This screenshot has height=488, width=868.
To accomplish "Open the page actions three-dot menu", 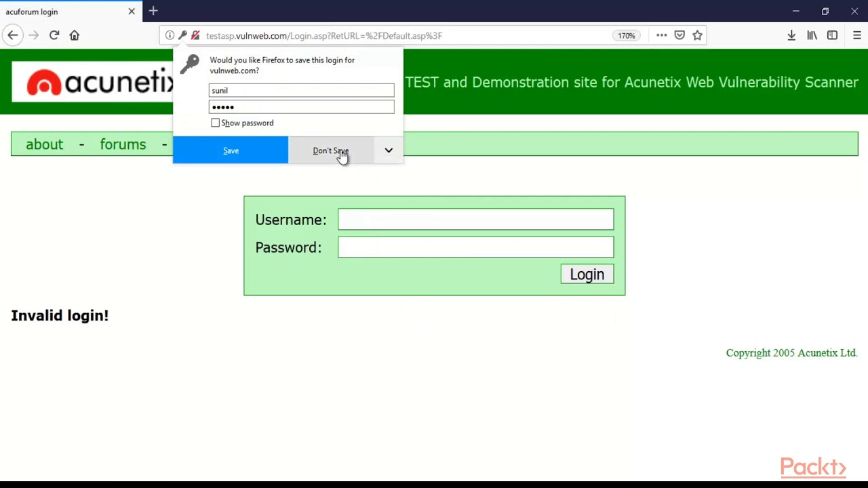I will tap(661, 35).
